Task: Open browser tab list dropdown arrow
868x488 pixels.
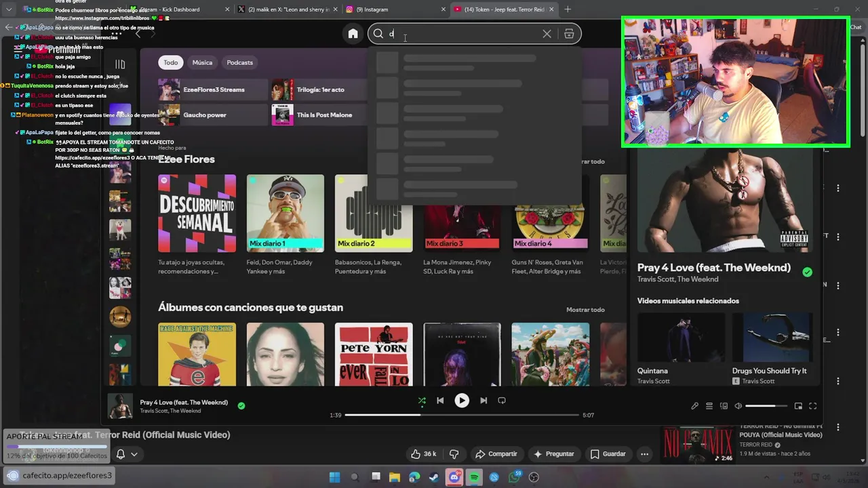Action: pos(8,9)
